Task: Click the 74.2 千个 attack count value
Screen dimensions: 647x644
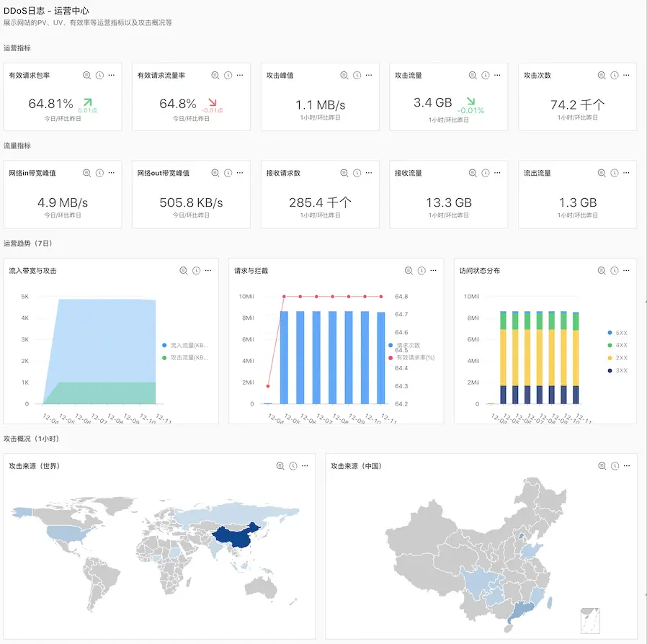Action: [577, 104]
